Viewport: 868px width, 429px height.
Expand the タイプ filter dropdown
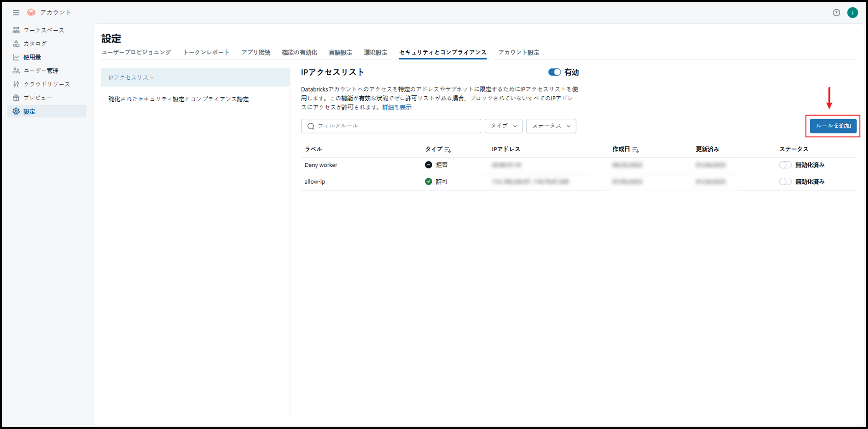pyautogui.click(x=503, y=126)
